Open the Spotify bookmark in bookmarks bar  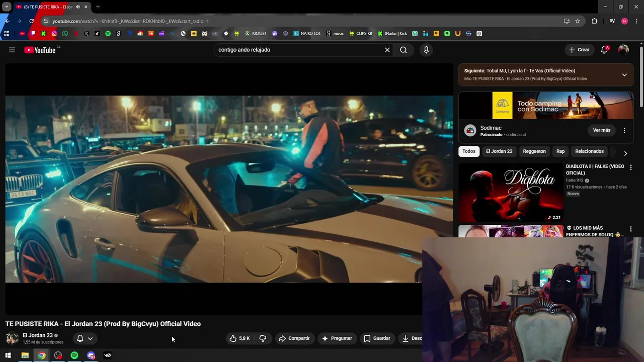coord(108,34)
